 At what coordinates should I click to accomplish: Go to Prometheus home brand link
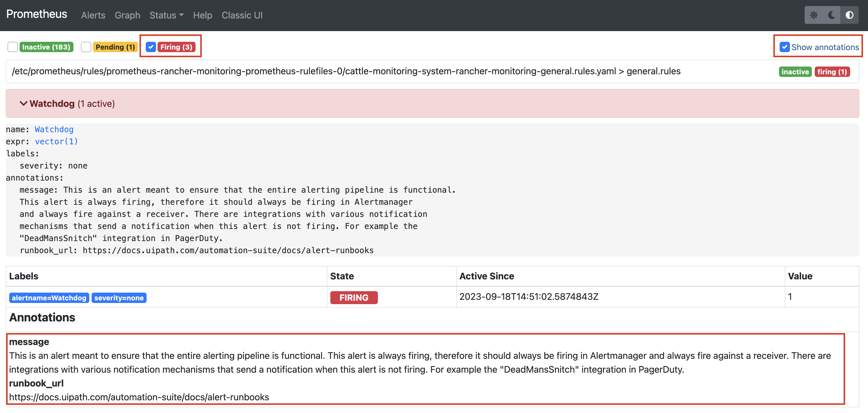click(37, 14)
